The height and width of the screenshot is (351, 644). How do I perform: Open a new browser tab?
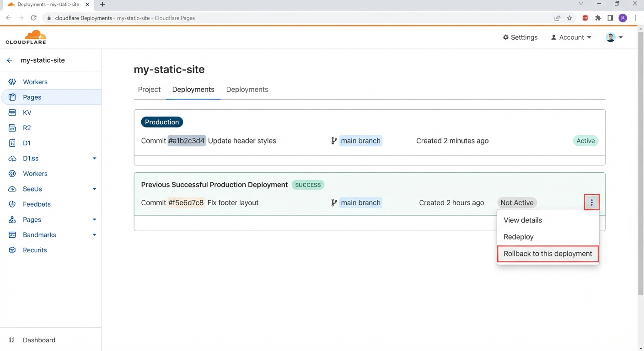point(102,5)
